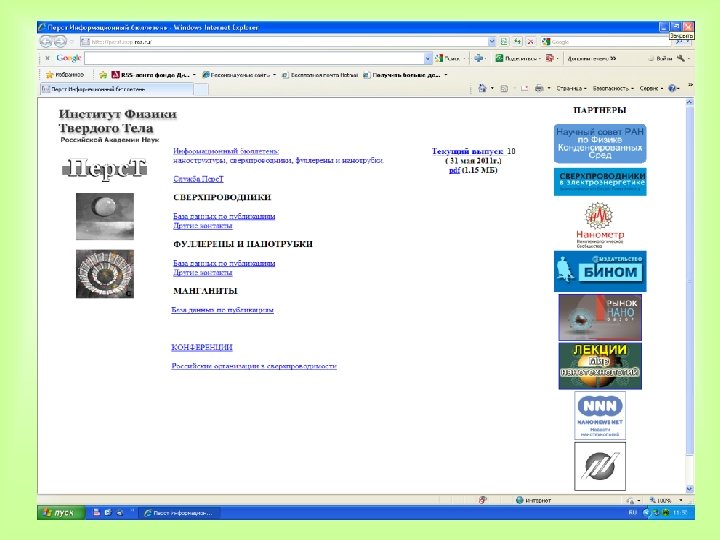Screen dimensions: 720x540
Task: Click the compatibility view icon beside the address bar
Action: click(504, 42)
